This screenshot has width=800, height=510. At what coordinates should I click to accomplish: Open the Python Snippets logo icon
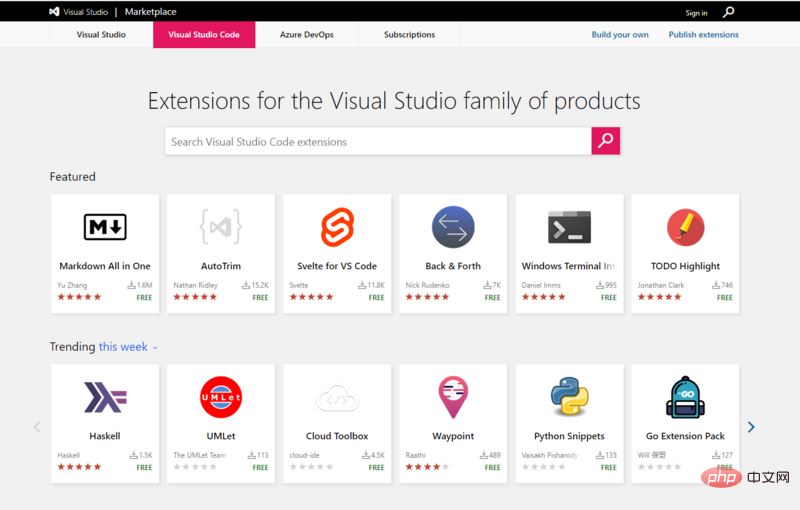(x=569, y=397)
